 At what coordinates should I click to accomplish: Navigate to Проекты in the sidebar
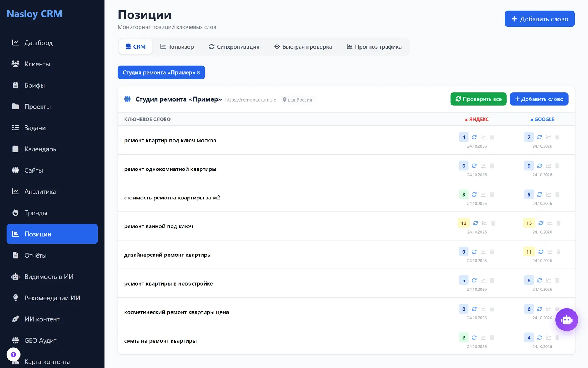point(52,107)
